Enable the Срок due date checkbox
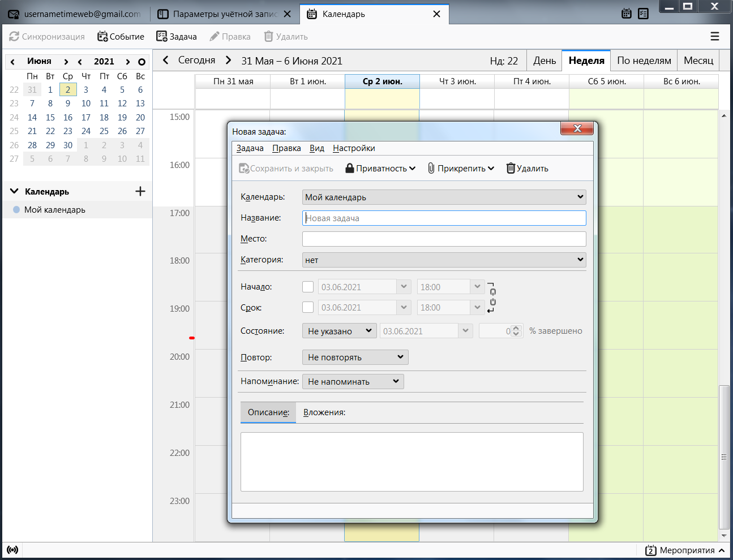 coord(308,307)
